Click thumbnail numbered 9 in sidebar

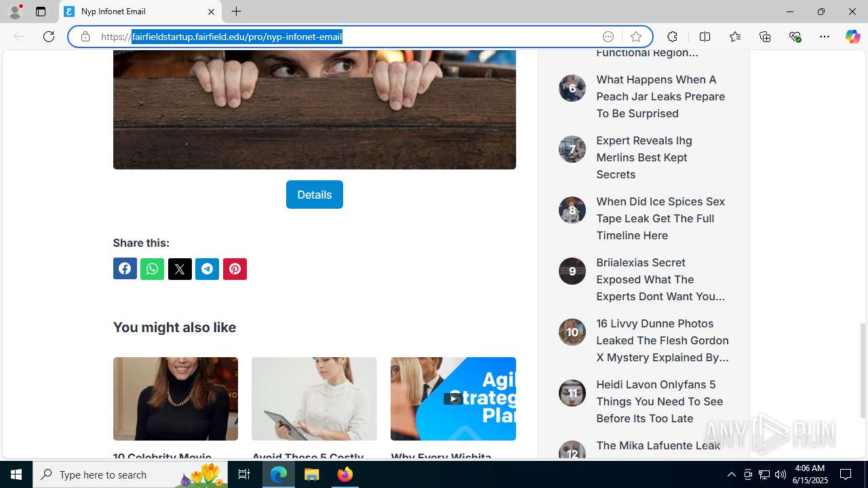(572, 271)
